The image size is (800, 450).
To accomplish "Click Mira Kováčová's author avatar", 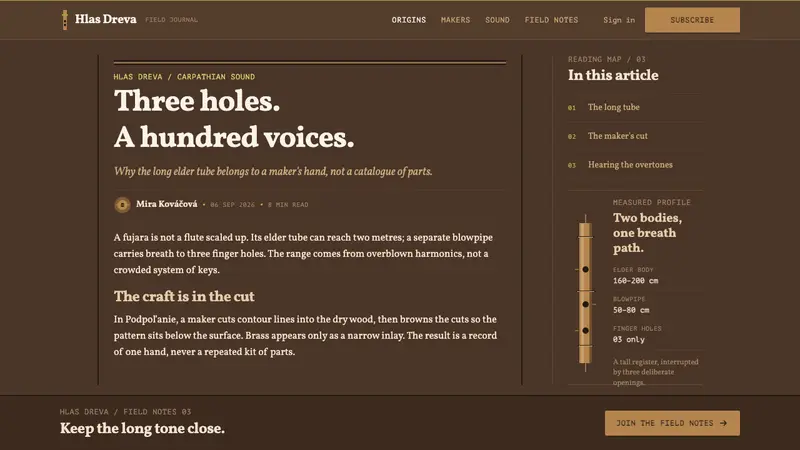I will click(x=122, y=205).
